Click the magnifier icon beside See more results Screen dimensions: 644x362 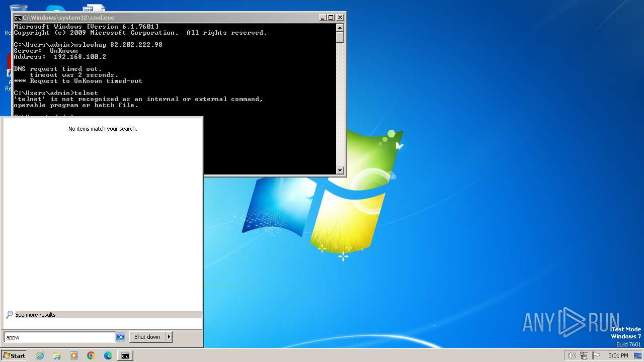9,315
